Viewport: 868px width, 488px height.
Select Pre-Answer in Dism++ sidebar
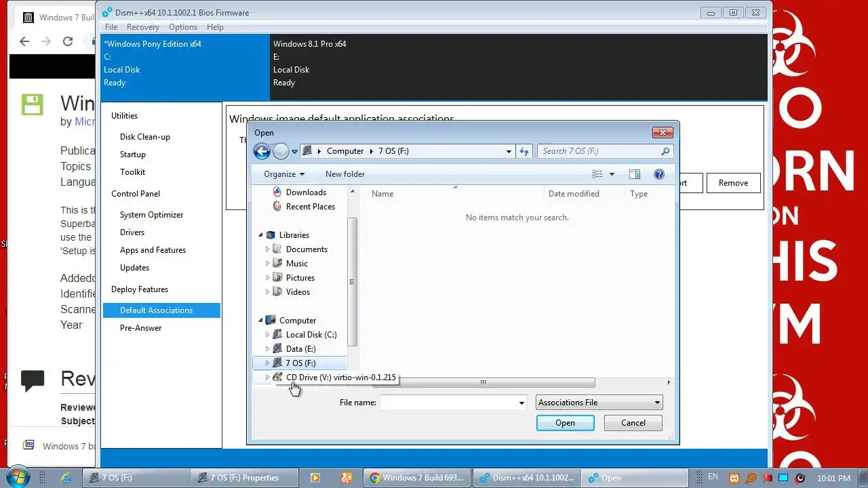(x=141, y=328)
